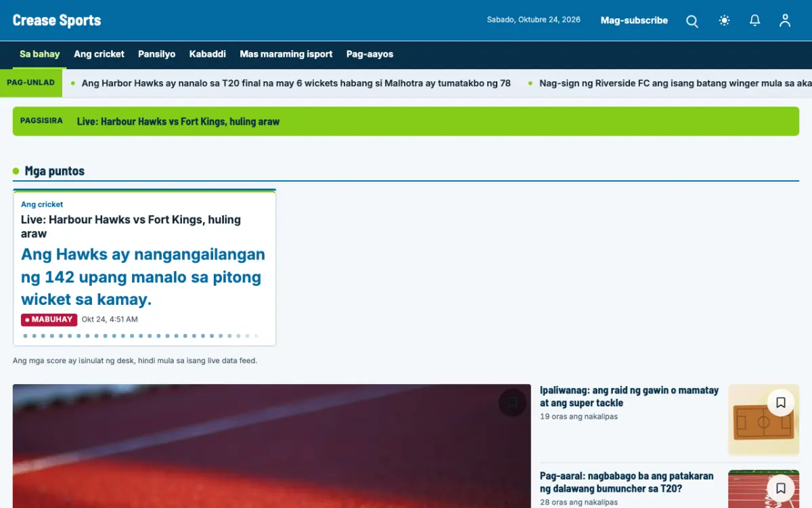
Task: Click the score disclaimer 'Ang mga score ay isinulat'
Action: [135, 361]
